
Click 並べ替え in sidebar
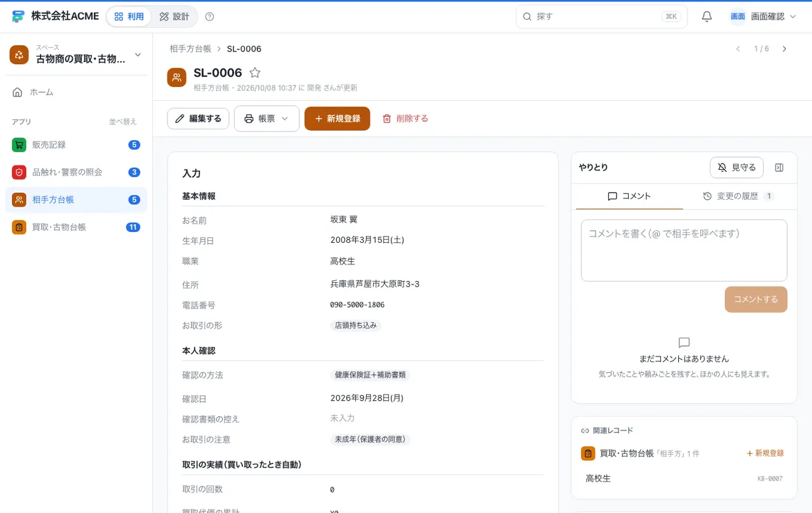point(123,122)
